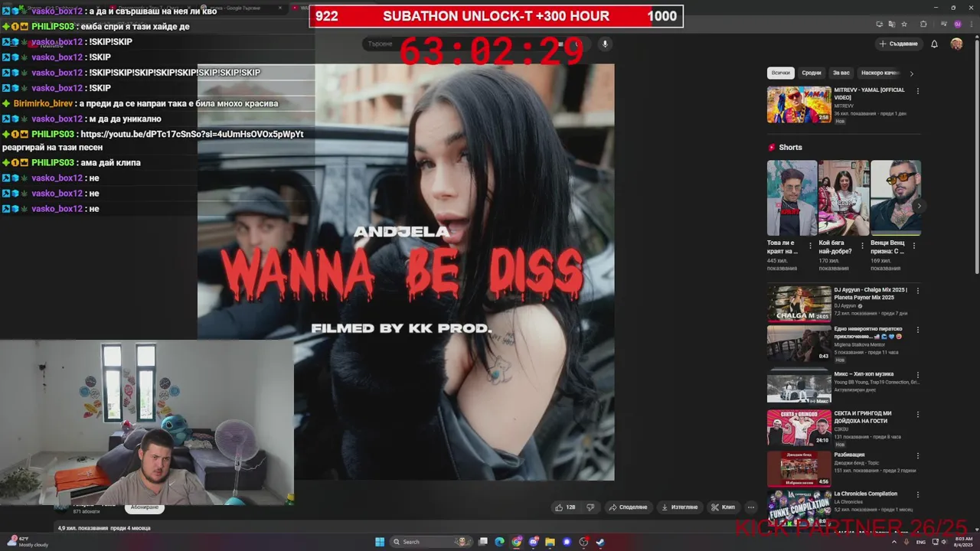Image resolution: width=980 pixels, height=551 pixels.
Task: Open MITREVV - YAMAL video thumbnail
Action: (799, 104)
